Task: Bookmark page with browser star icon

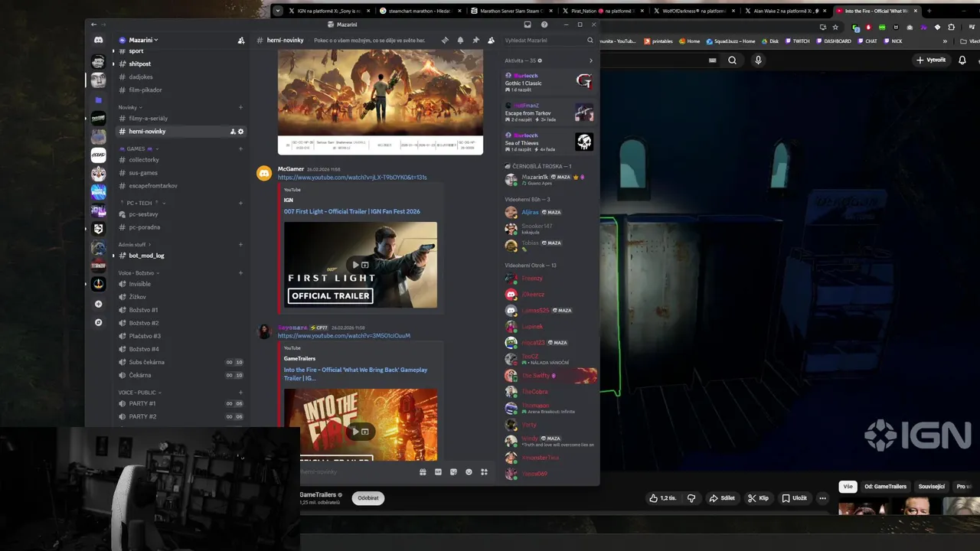Action: [x=835, y=27]
